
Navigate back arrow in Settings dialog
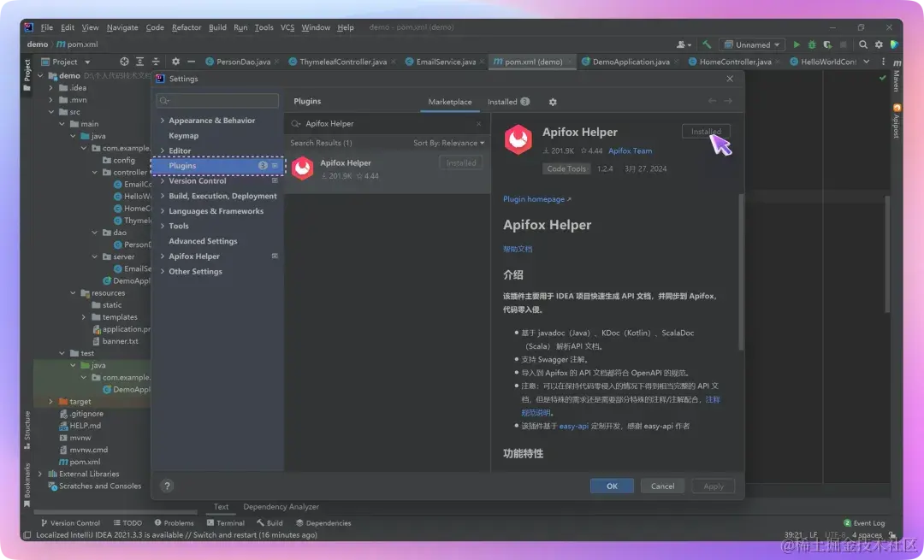click(x=712, y=101)
